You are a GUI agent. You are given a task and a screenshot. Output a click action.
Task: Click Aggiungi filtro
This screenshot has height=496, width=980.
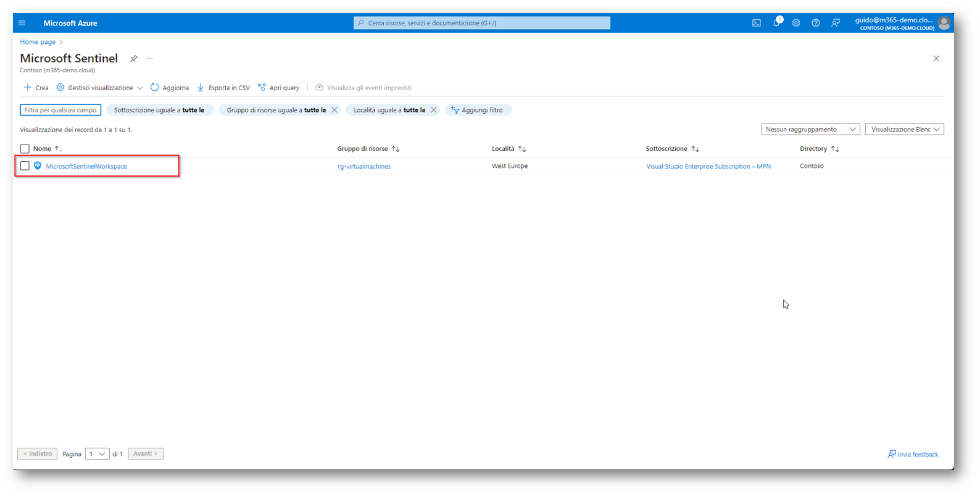(x=478, y=110)
